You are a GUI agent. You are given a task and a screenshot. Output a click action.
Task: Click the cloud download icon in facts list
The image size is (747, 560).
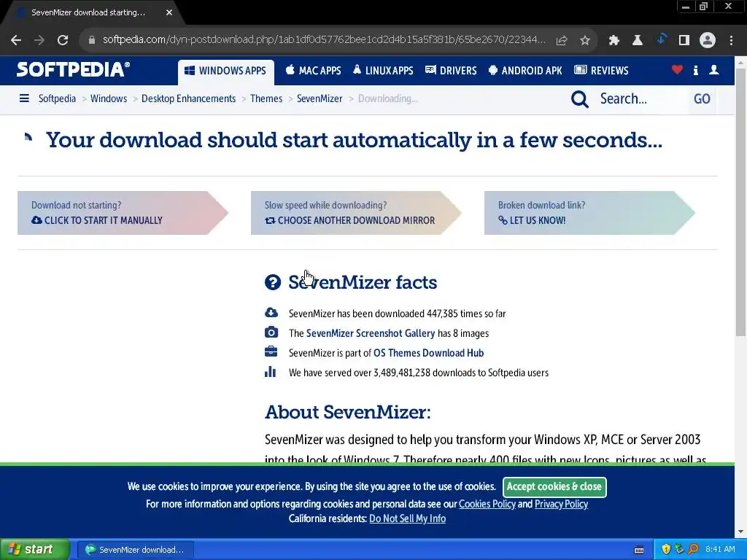coord(271,313)
